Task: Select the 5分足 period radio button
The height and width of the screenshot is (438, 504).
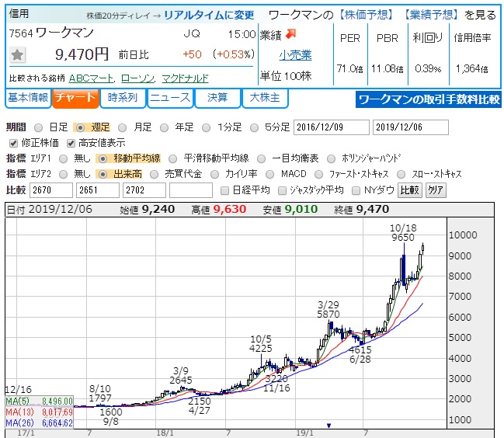Action: coord(254,128)
